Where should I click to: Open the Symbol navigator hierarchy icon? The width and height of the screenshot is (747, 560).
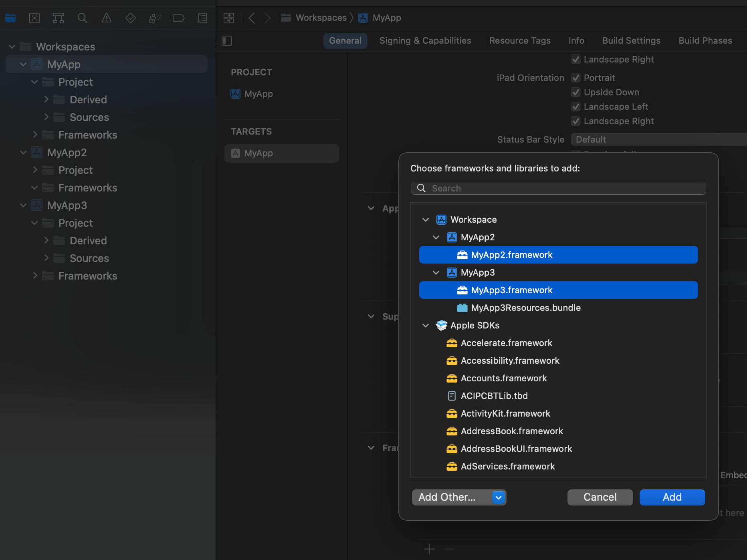point(59,18)
